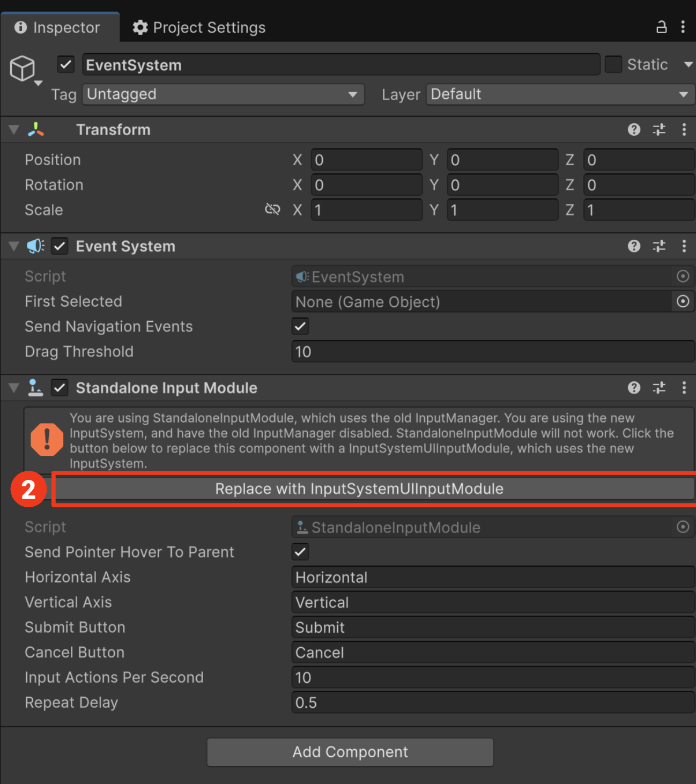Disable the EventSystem GameObject active checkbox
The image size is (696, 784).
click(65, 65)
